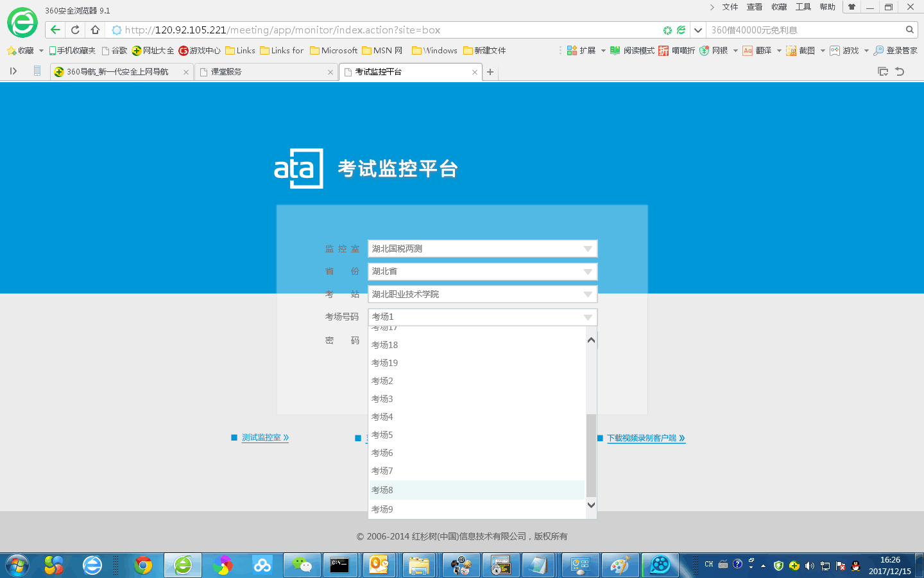Viewport: 924px width, 578px height.
Task: Open the 帮助 menu
Action: pos(828,7)
